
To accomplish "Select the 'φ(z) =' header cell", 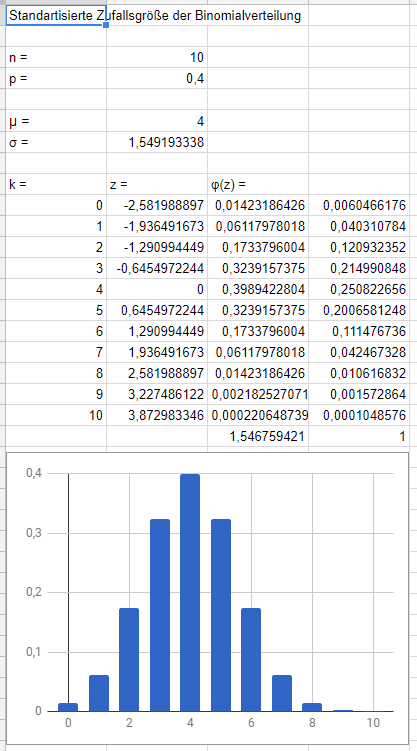I will (x=258, y=184).
